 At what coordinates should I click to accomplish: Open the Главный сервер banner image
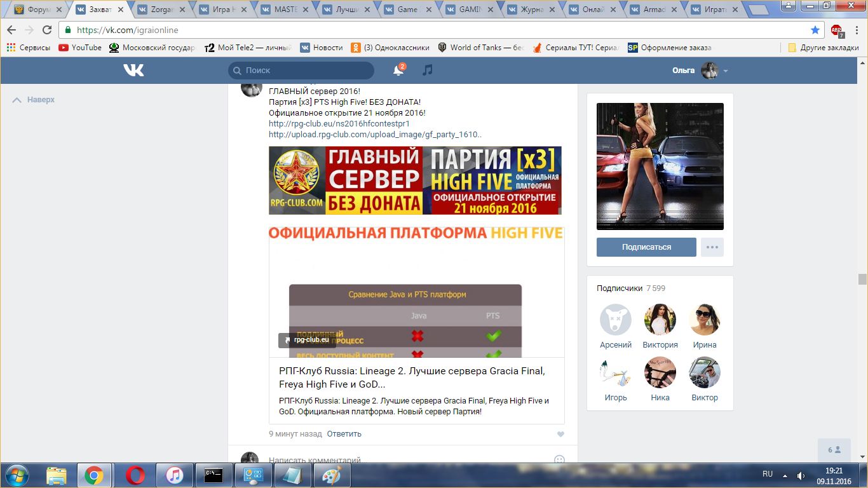click(x=415, y=180)
